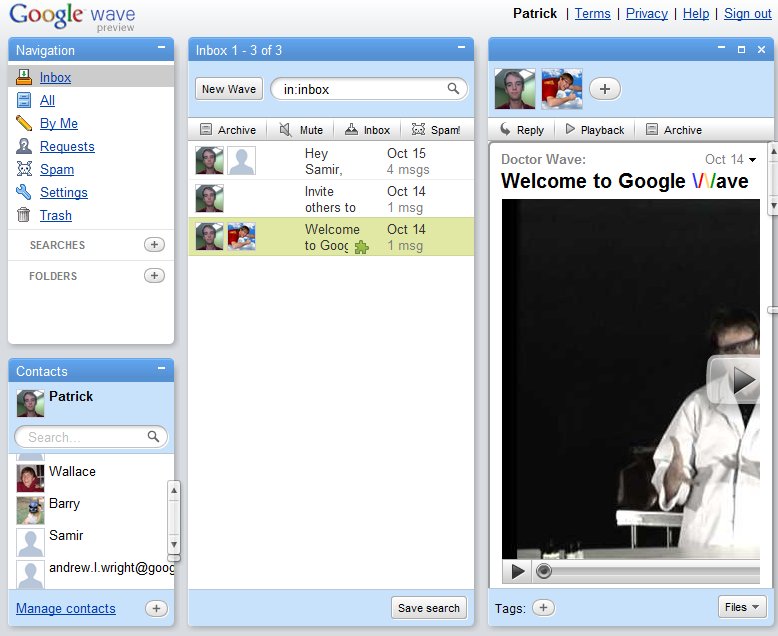Minimize the wave panel
Image resolution: width=778 pixels, height=636 pixels.
pyautogui.click(x=721, y=48)
